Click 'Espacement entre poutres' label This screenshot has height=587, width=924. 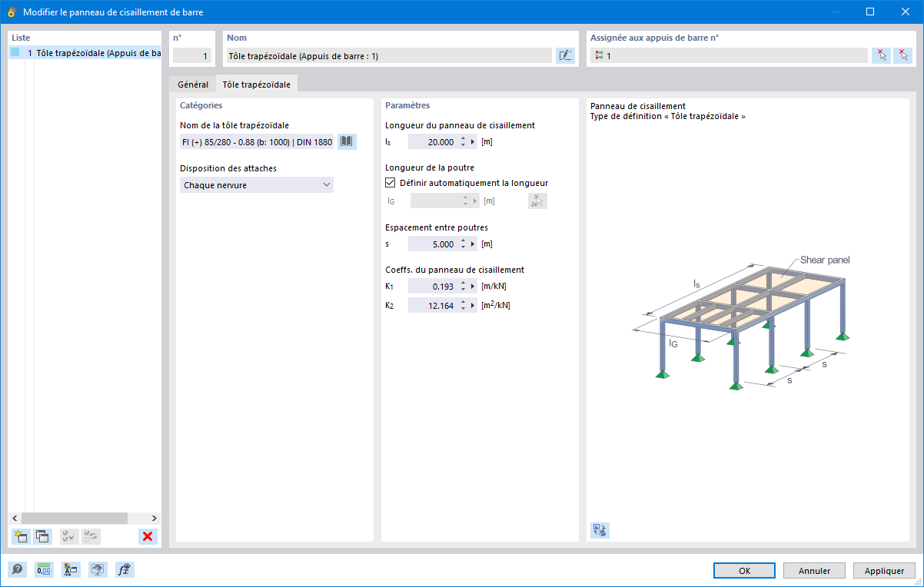437,227
